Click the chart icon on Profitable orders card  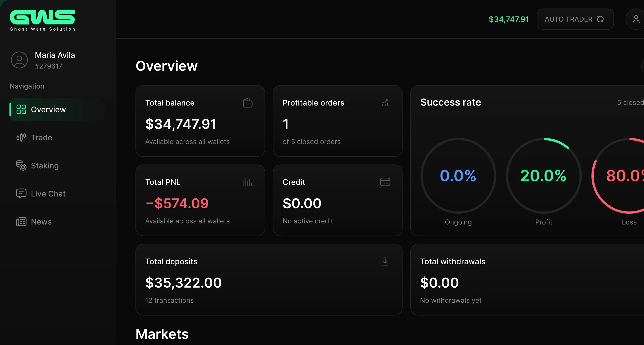pyautogui.click(x=385, y=103)
